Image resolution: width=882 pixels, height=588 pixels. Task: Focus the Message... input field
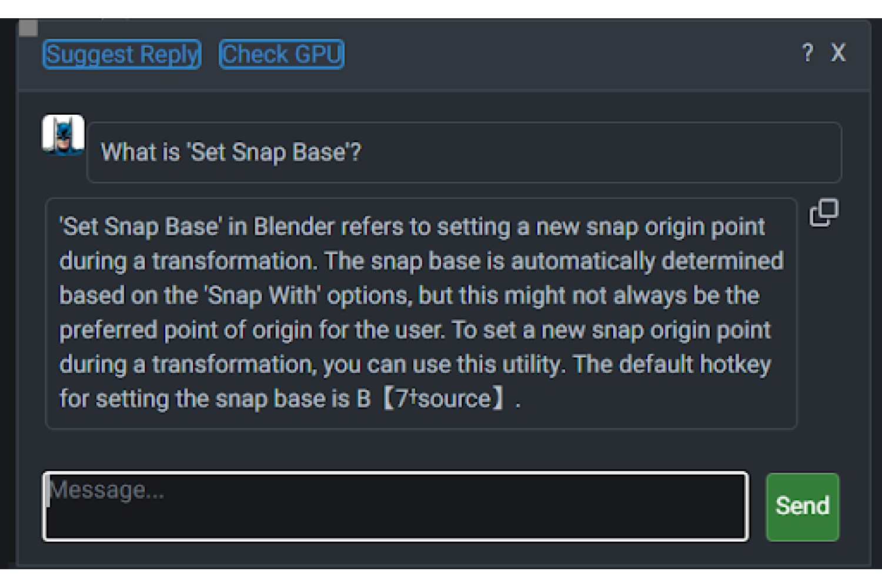click(x=396, y=506)
